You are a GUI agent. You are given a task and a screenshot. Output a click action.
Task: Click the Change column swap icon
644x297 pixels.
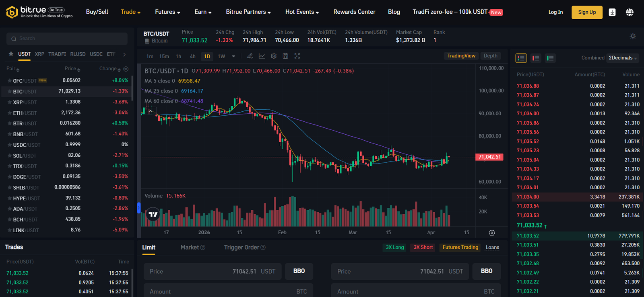coord(126,69)
